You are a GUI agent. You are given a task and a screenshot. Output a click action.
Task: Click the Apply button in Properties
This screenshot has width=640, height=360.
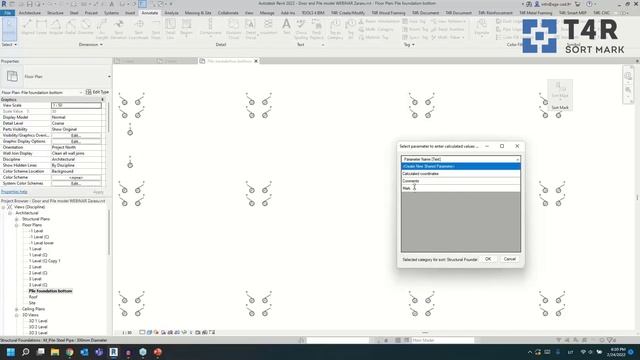98,192
